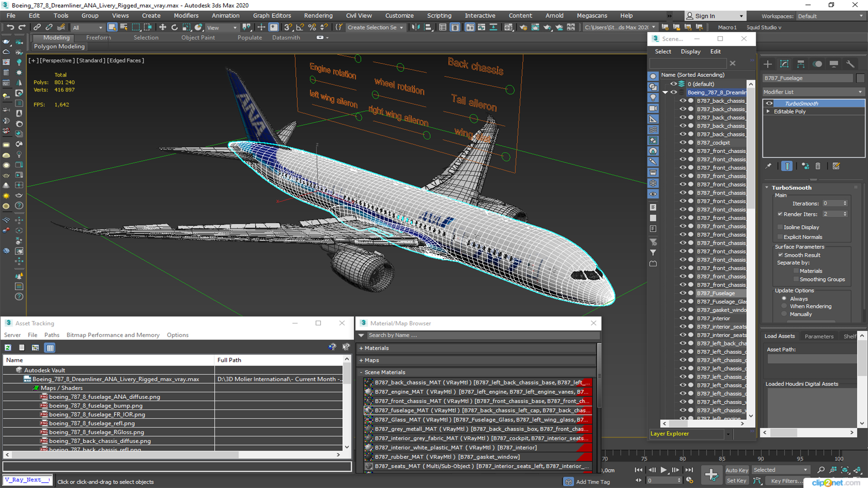Open the Create panel plus tab
This screenshot has height=488, width=868.
coord(768,64)
